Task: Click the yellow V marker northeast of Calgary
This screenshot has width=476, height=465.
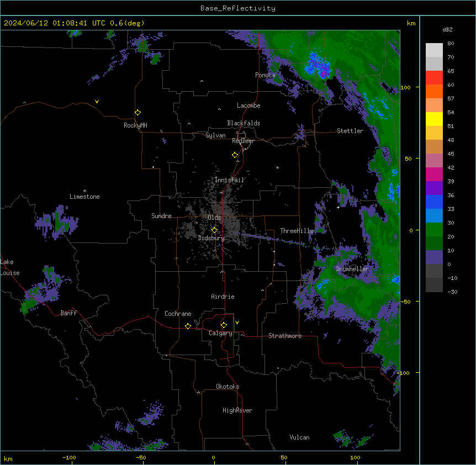Action: (237, 323)
